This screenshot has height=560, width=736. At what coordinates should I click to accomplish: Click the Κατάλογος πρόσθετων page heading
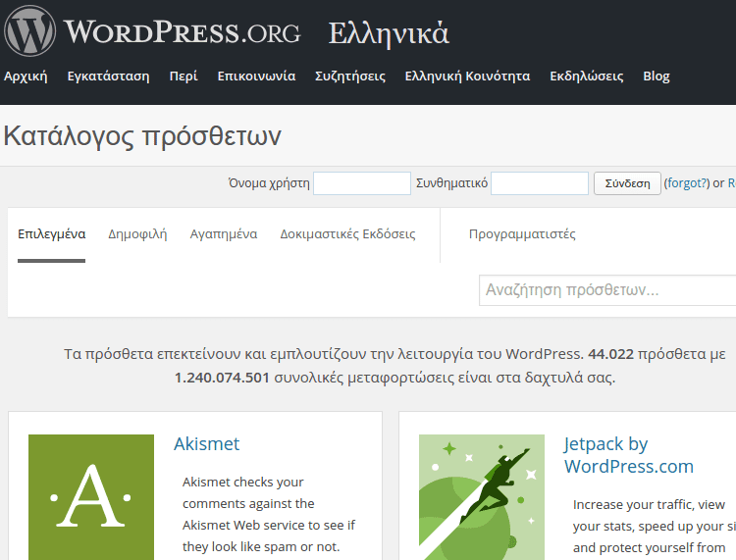click(142, 136)
